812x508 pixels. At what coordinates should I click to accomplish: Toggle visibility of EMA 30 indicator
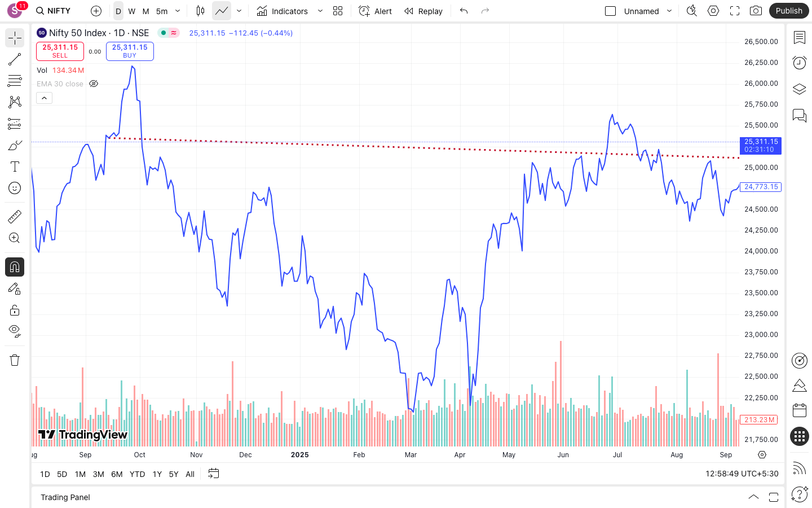[x=94, y=84]
